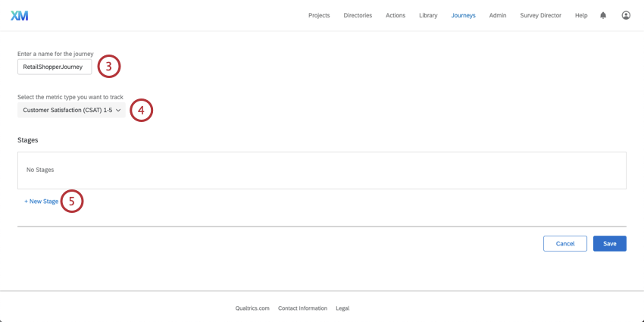Viewport: 644px width, 322px height.
Task: Click the "Enter a name for the journey" label
Action: pyautogui.click(x=55, y=54)
